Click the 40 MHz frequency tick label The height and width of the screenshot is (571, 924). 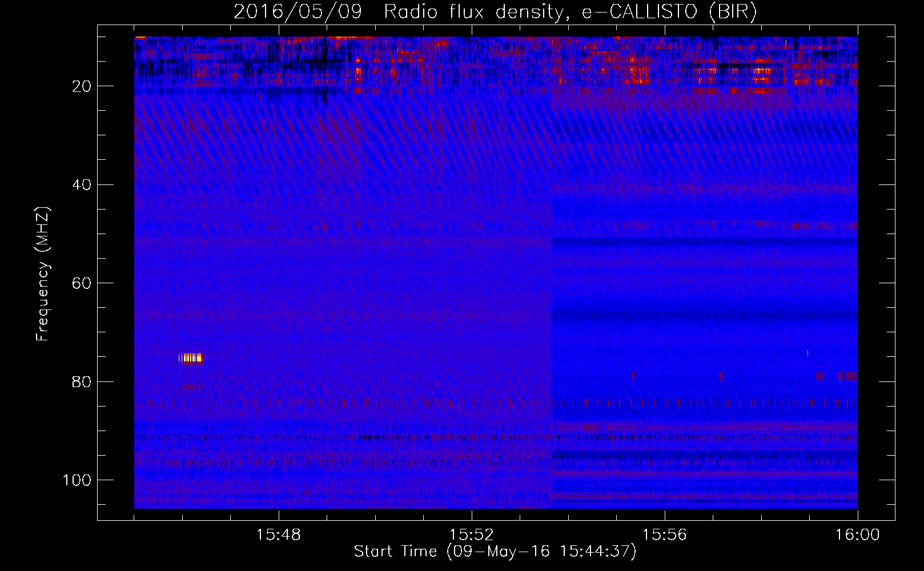pos(82,185)
